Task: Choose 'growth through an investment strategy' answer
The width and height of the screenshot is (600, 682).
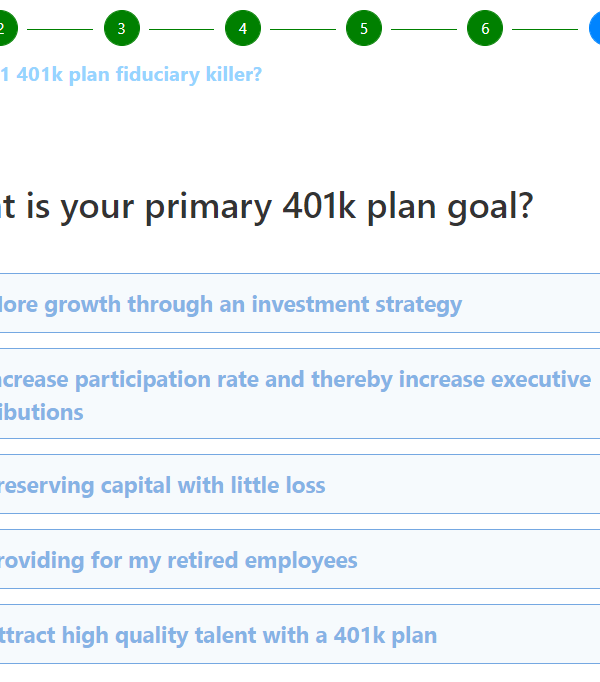Action: click(x=231, y=304)
